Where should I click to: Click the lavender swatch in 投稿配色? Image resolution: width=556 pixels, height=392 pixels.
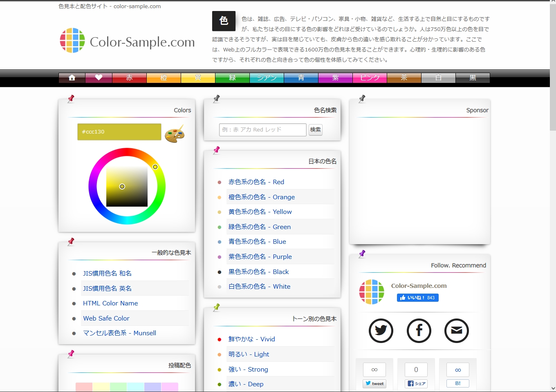tap(152, 387)
